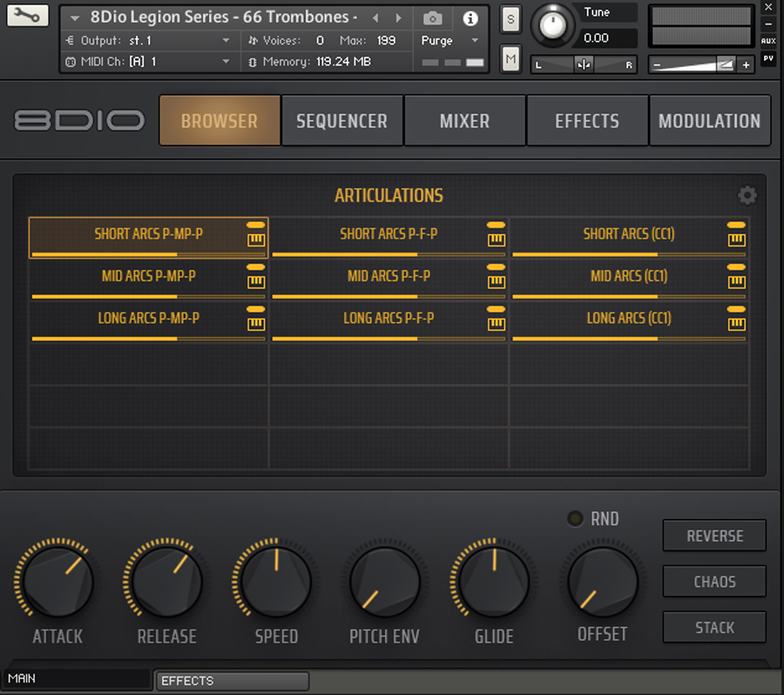Minimize the instrument with the minus icon
Screen dimensions: 784x695
pos(768,24)
